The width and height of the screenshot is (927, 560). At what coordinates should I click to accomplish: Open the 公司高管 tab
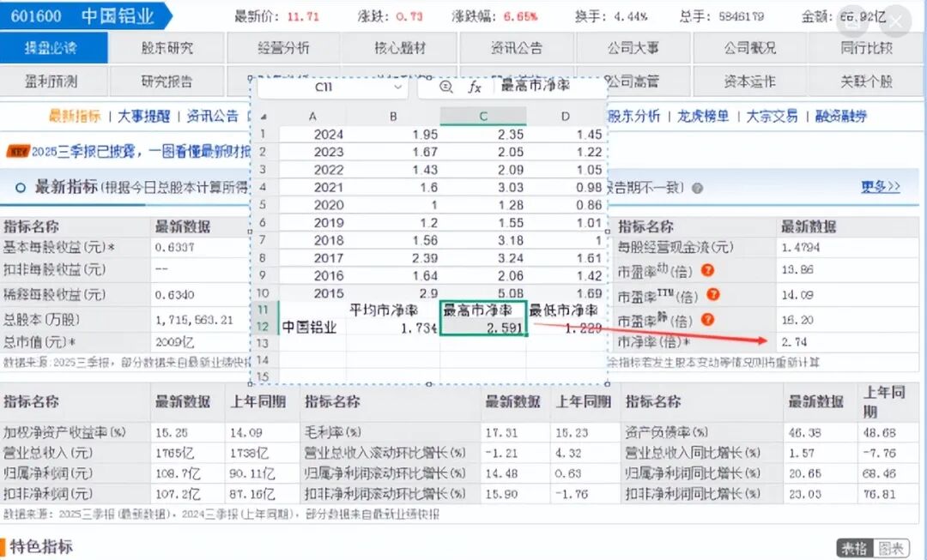633,81
